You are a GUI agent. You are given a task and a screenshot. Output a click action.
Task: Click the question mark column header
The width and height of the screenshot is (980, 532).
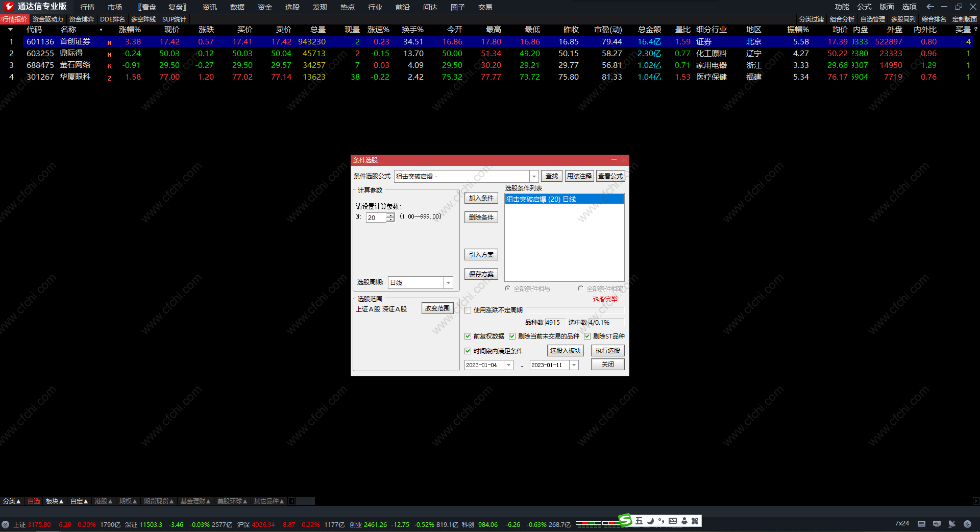point(975,30)
